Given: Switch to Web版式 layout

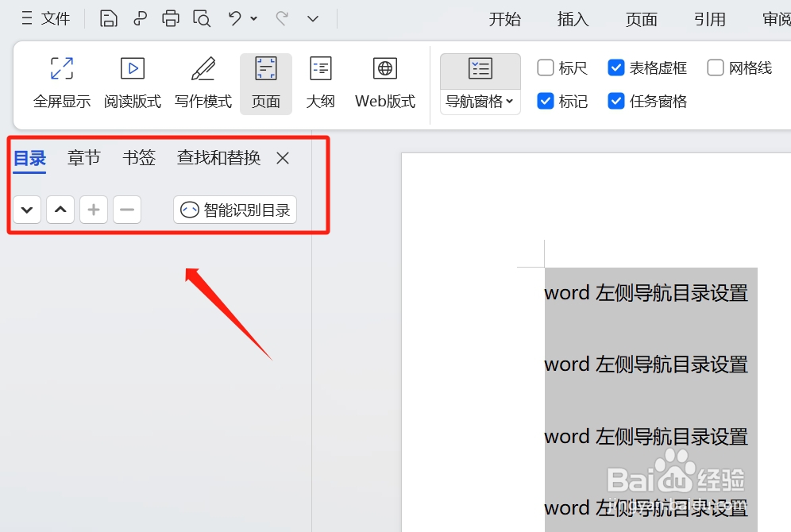Looking at the screenshot, I should click(385, 83).
